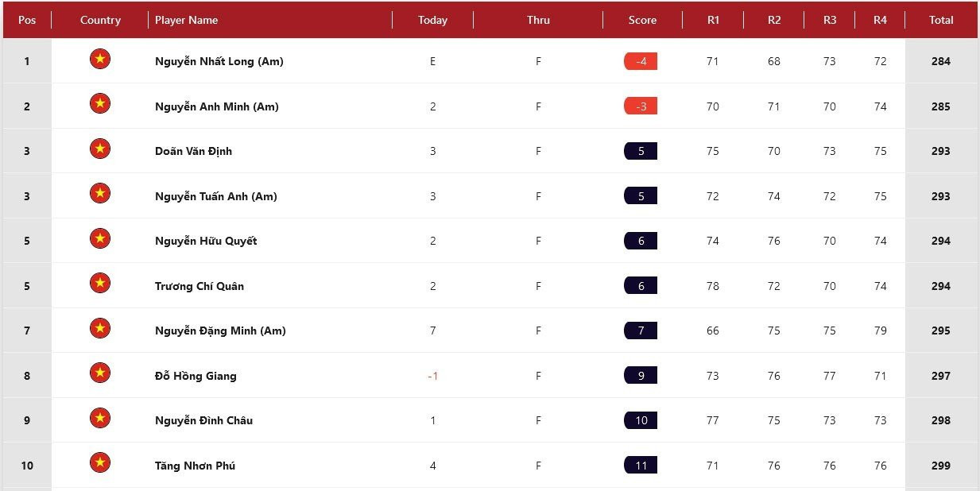The image size is (980, 491).
Task: Click the dark score badge showing 11
Action: tap(641, 466)
